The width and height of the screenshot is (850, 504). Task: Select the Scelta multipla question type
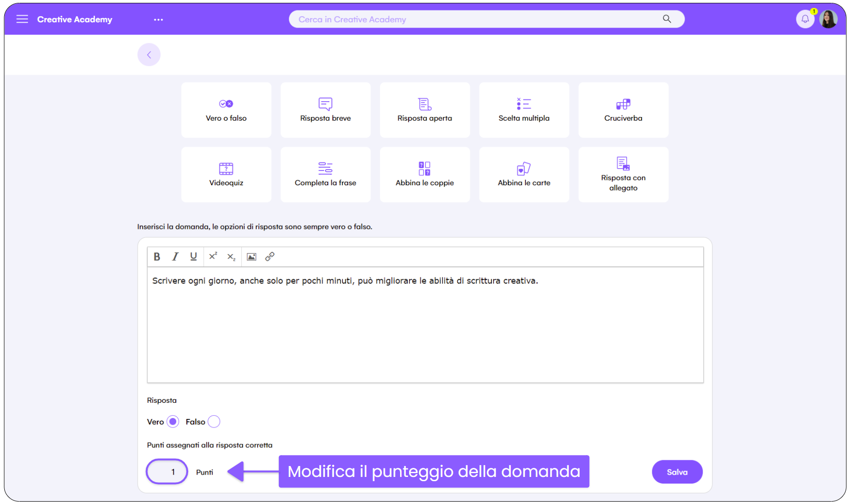pyautogui.click(x=524, y=110)
